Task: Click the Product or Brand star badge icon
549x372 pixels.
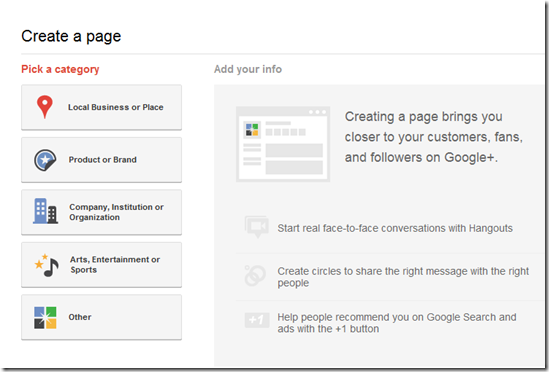Action: point(45,160)
